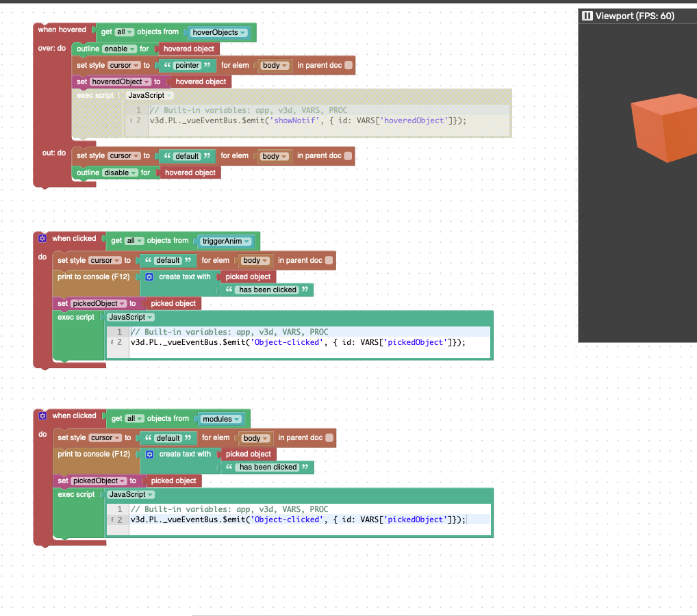Select picked object in create text, modules block
Image resolution: width=697 pixels, height=616 pixels.
249,454
